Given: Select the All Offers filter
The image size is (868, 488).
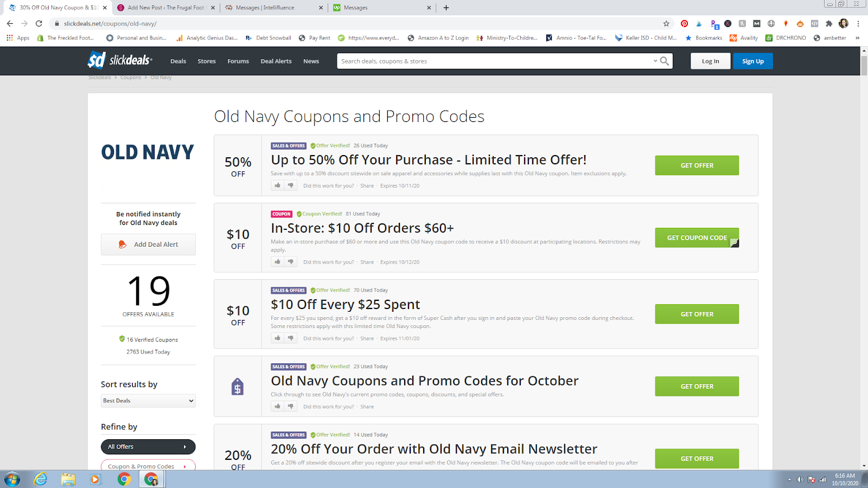Looking at the screenshot, I should [x=148, y=447].
